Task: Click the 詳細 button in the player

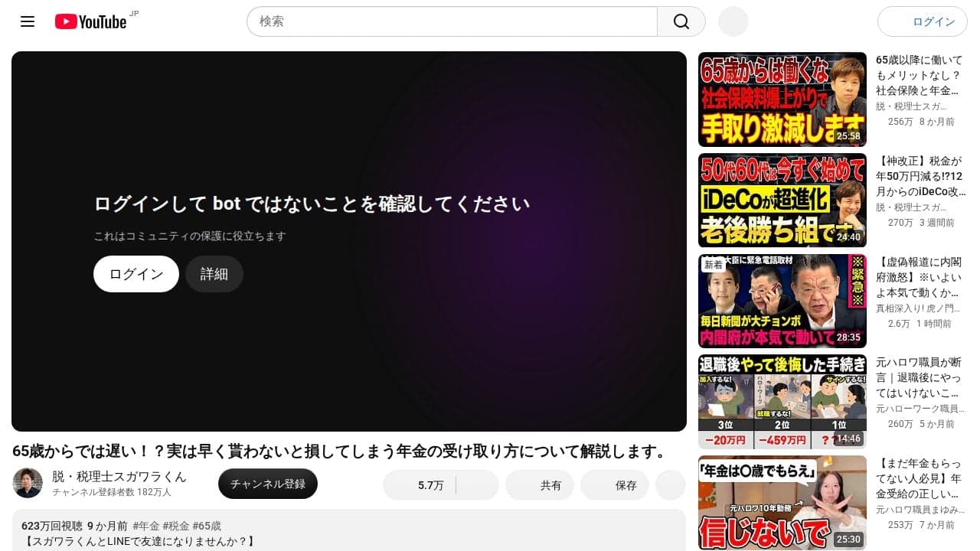Action: (x=214, y=274)
